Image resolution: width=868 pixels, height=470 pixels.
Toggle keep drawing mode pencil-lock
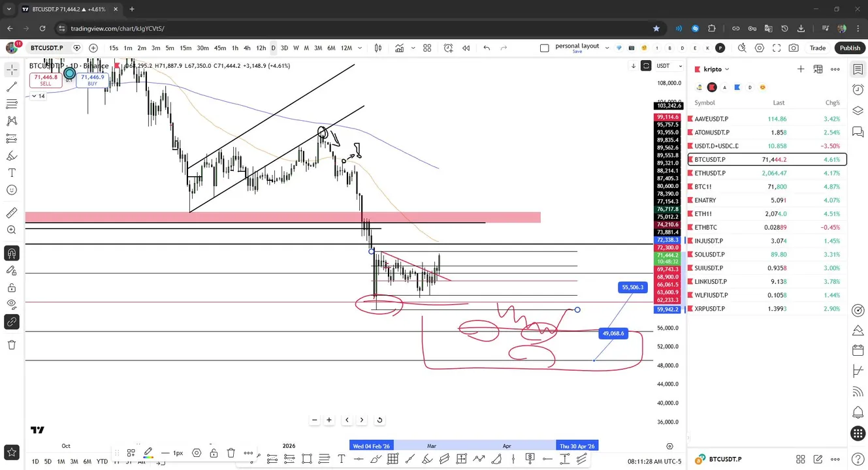12,270
